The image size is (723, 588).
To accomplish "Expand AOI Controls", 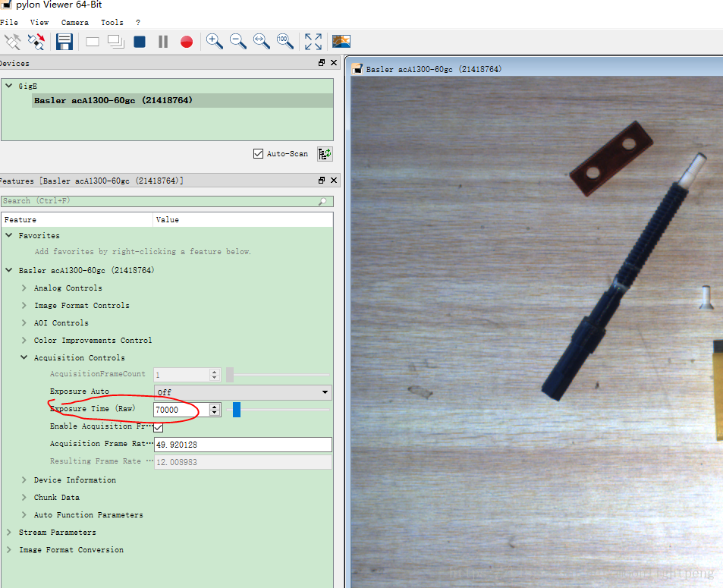I will click(24, 322).
